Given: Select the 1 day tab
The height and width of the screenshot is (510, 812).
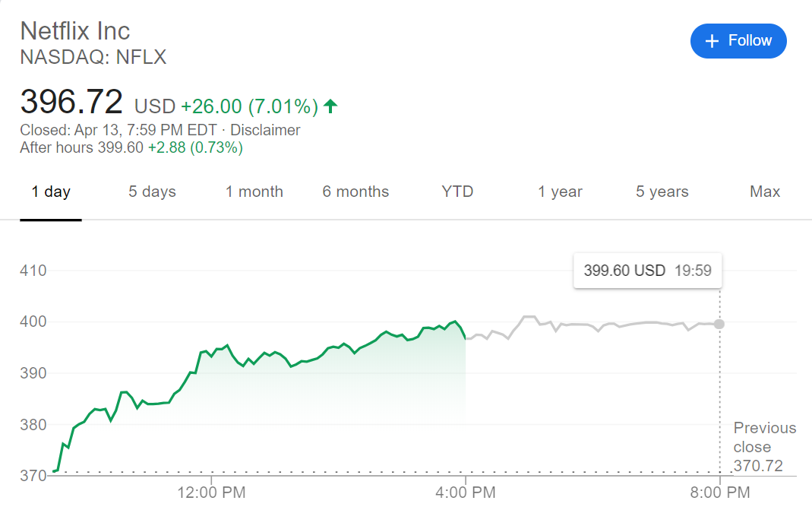Looking at the screenshot, I should [x=51, y=192].
